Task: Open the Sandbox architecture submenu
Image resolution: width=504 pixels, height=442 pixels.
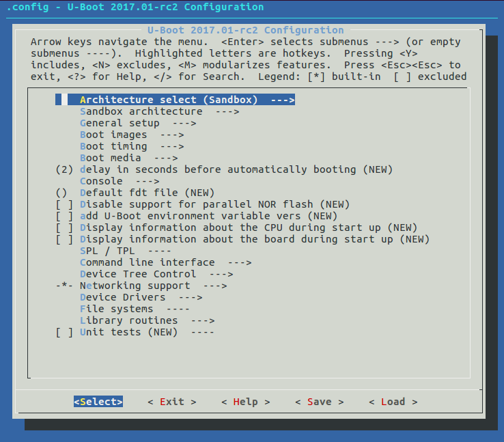Action: pyautogui.click(x=159, y=111)
